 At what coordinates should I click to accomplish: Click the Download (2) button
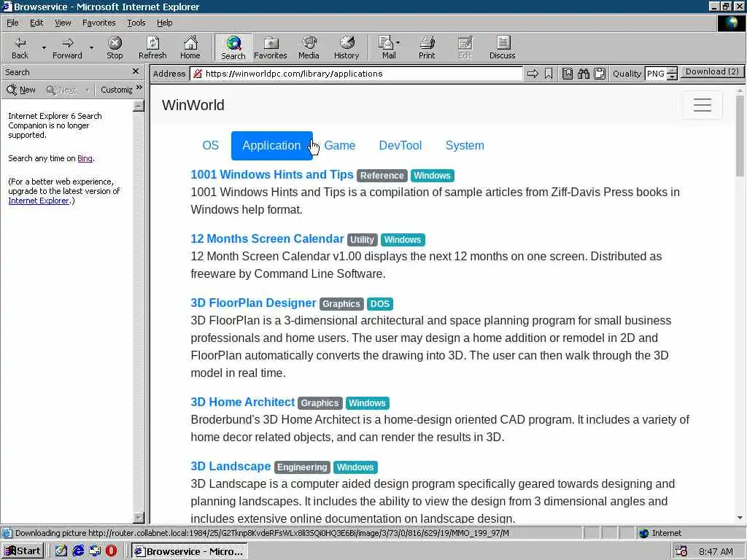[x=712, y=72]
